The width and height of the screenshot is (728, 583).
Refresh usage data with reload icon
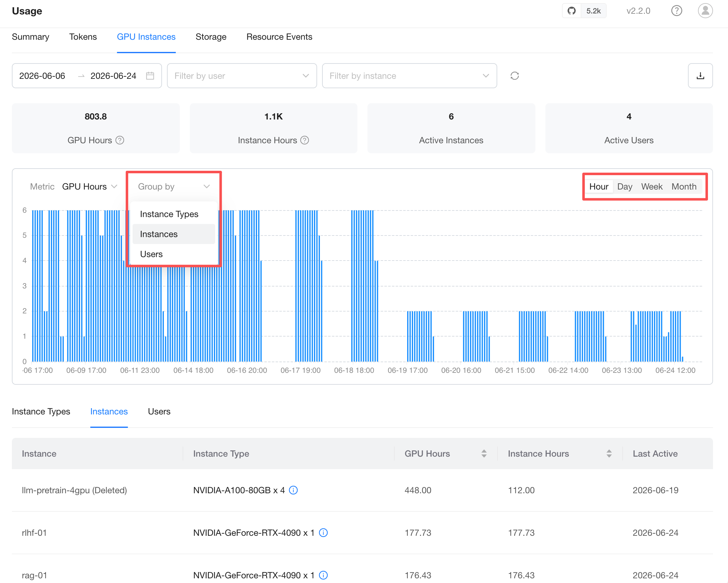pos(514,76)
